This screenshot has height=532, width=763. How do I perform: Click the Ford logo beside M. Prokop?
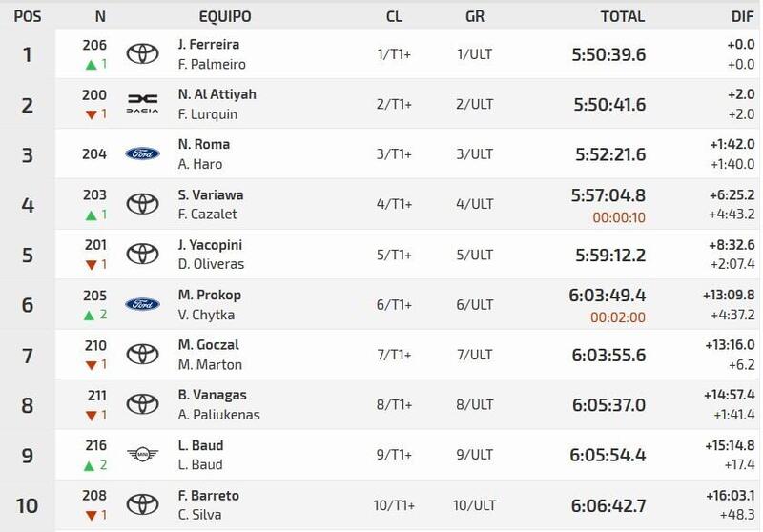[x=143, y=305]
